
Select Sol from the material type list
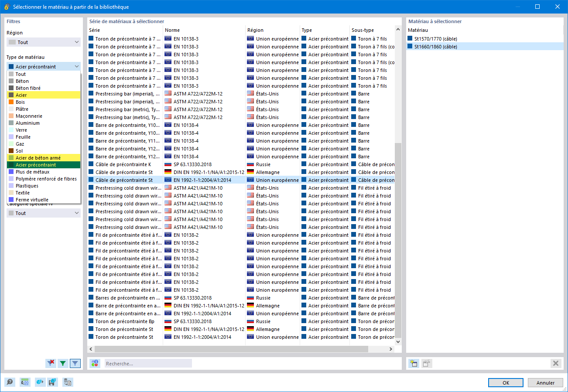(x=44, y=151)
